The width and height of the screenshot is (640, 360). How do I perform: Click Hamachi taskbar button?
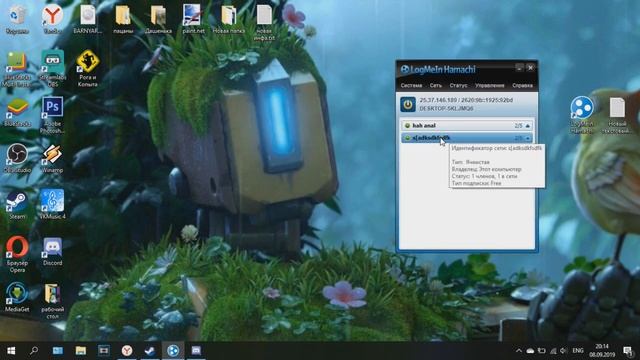(173, 351)
